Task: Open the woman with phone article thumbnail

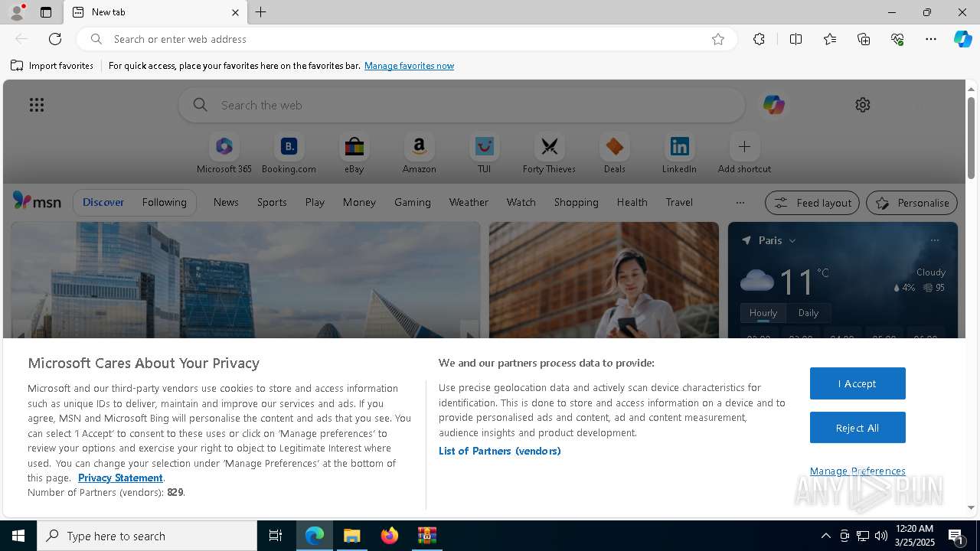Action: click(x=604, y=280)
